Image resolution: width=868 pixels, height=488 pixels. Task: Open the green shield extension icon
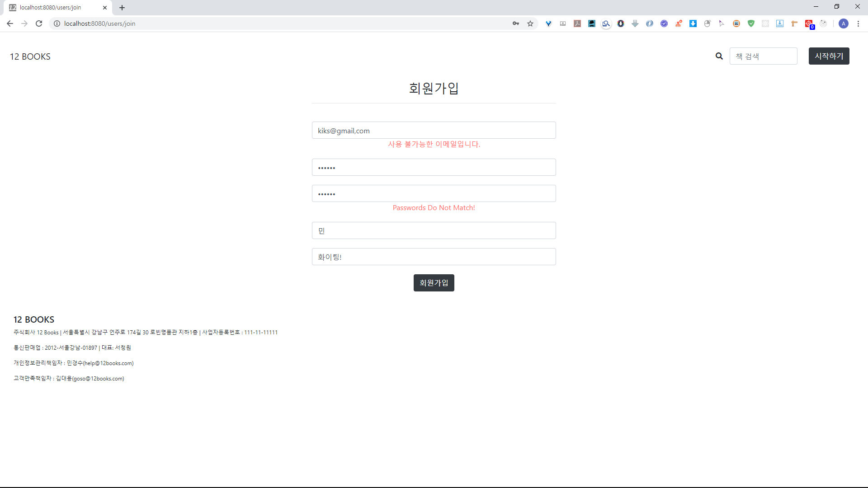(x=751, y=23)
